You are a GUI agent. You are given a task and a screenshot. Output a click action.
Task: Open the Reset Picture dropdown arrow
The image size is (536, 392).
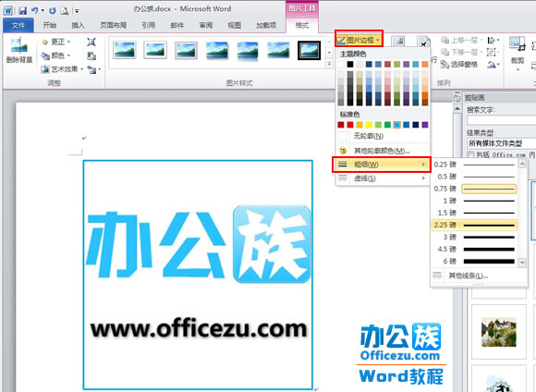click(x=100, y=69)
